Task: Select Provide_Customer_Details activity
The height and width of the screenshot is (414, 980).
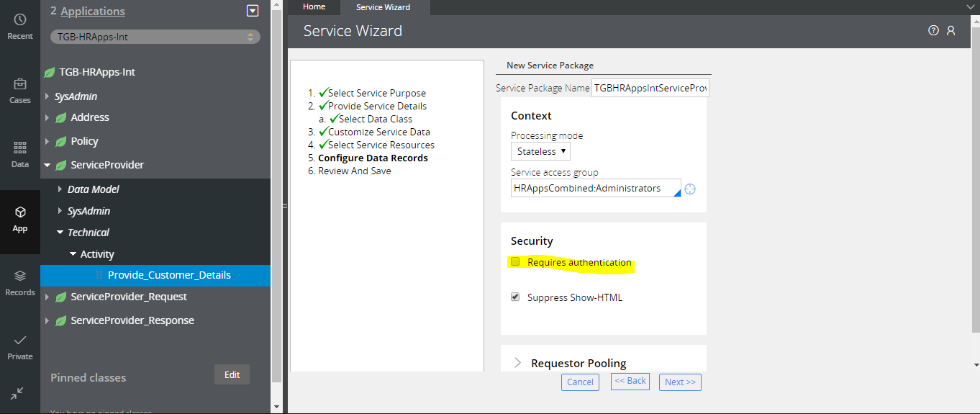Action: (169, 275)
